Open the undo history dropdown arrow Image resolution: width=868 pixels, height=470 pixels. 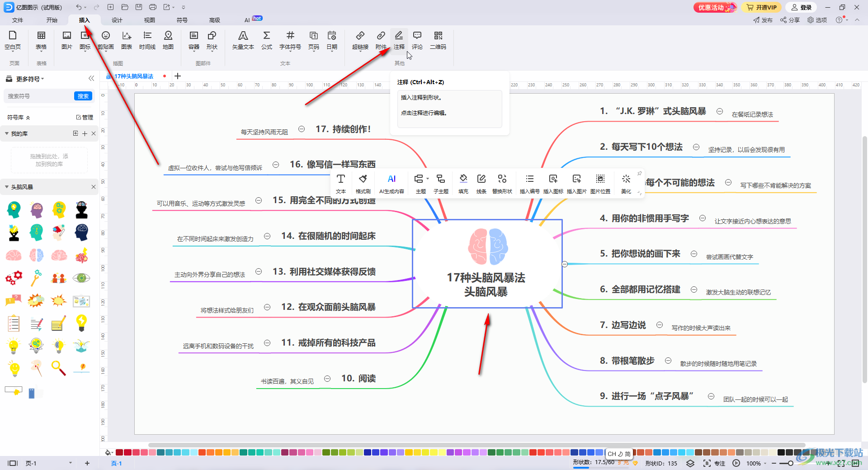click(85, 7)
